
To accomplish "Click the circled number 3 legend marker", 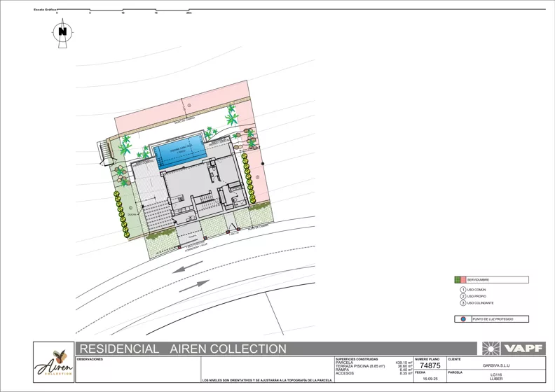I will click(463, 303).
